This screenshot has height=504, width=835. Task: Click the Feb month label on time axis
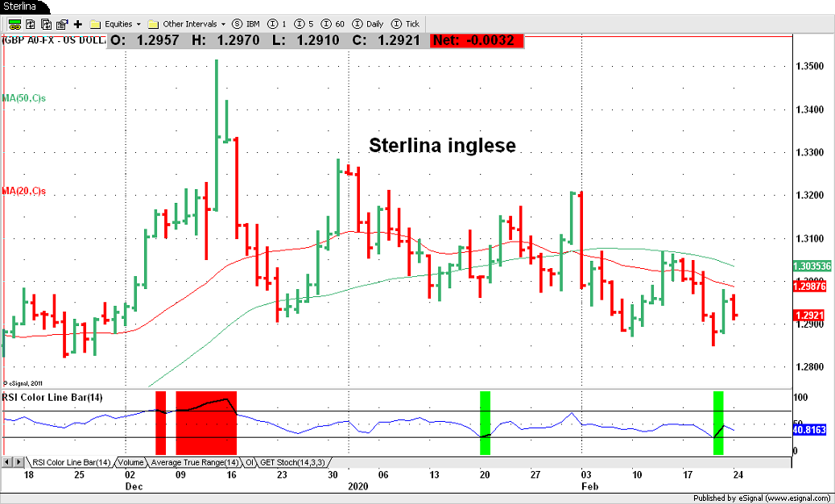click(x=589, y=486)
